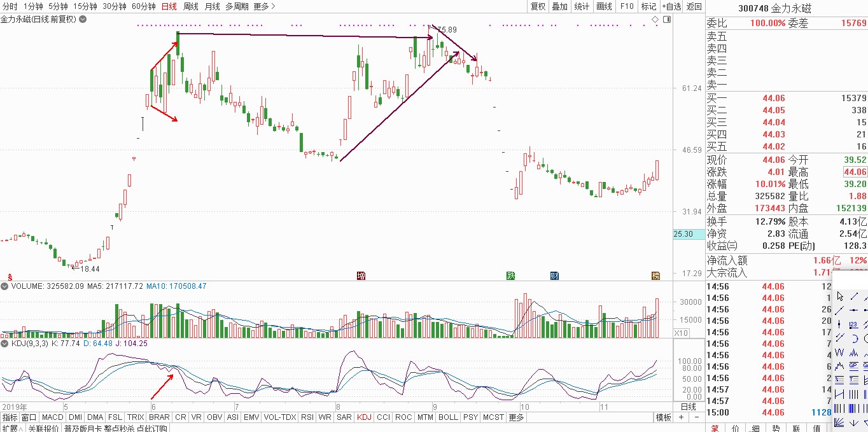Click the 榜 ranking marker icon
This screenshot has height=432, width=868.
(x=655, y=275)
